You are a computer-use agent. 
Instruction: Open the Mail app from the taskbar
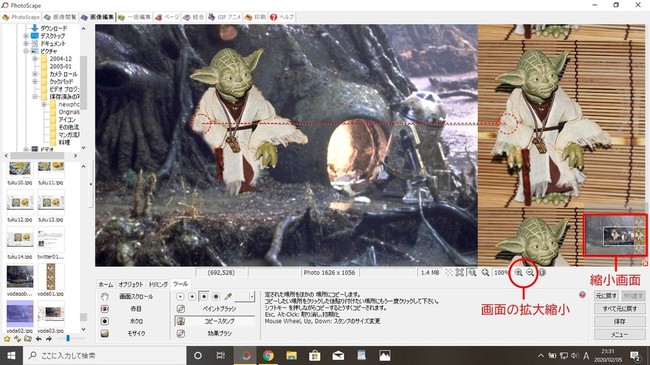338,355
